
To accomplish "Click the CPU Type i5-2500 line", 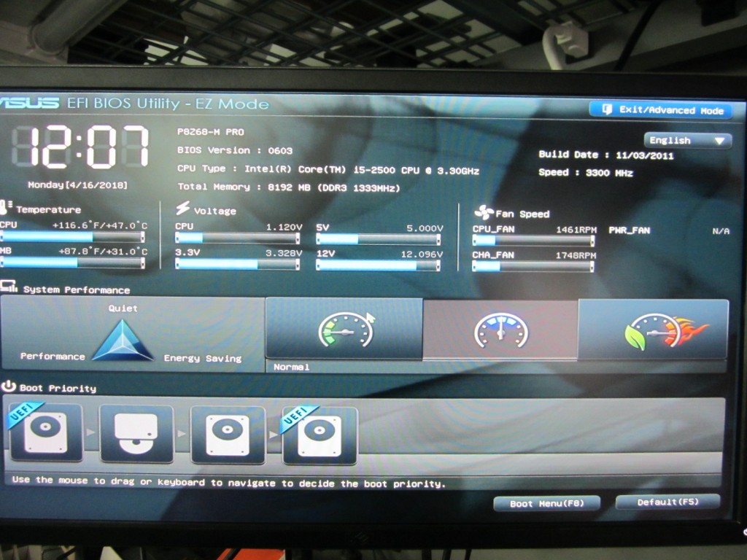I will [x=328, y=169].
